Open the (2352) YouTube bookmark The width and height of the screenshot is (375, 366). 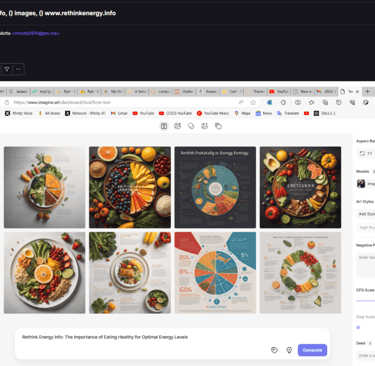[175, 113]
